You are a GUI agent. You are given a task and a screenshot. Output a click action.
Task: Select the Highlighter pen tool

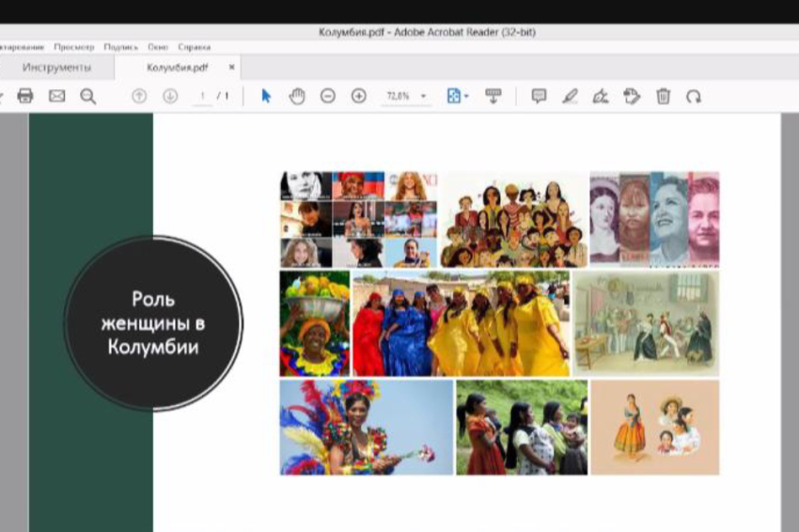click(570, 96)
